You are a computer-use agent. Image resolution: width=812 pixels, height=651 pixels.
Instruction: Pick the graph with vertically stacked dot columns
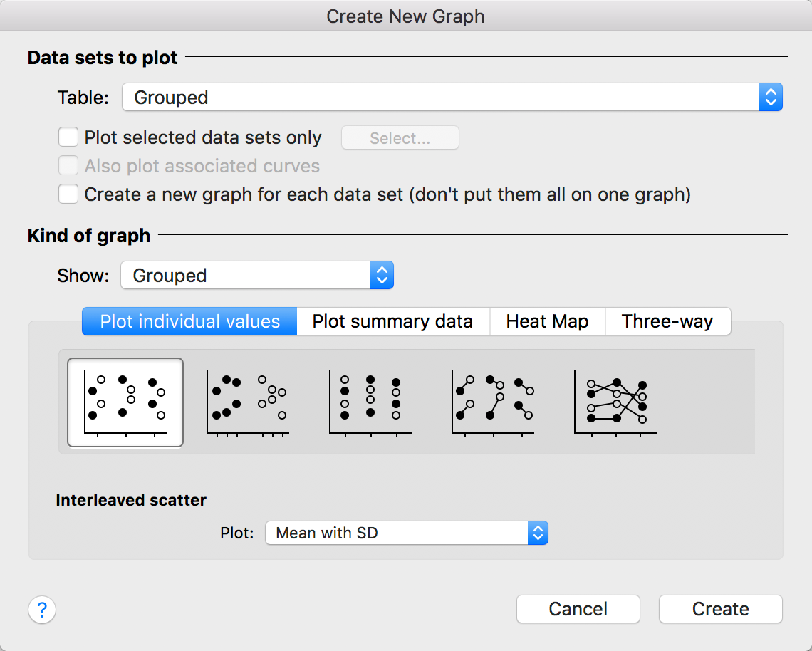(x=370, y=402)
